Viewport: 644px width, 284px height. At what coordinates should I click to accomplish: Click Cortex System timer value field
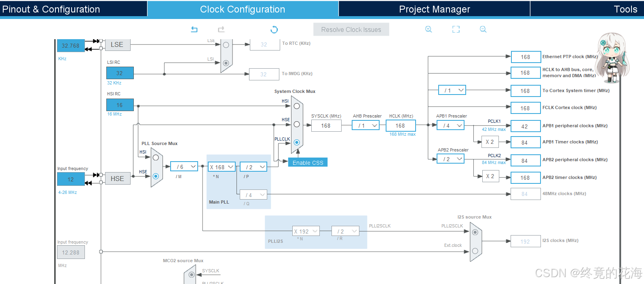[526, 91]
